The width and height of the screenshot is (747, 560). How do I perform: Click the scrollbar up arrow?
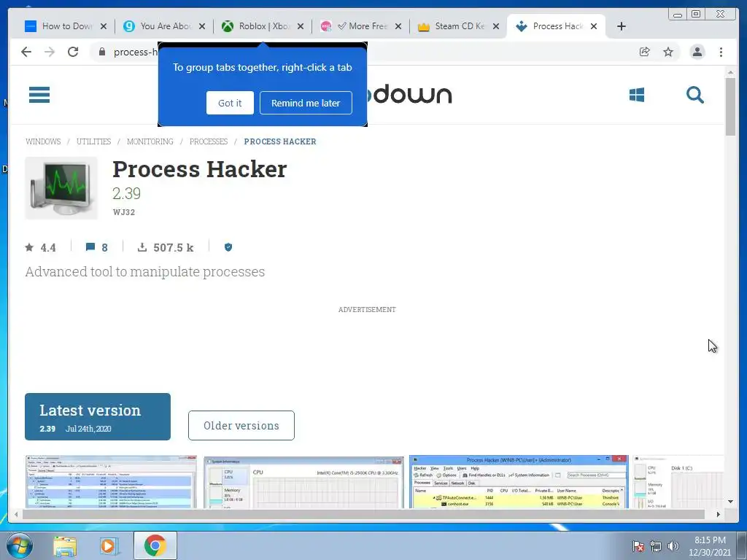(x=730, y=72)
